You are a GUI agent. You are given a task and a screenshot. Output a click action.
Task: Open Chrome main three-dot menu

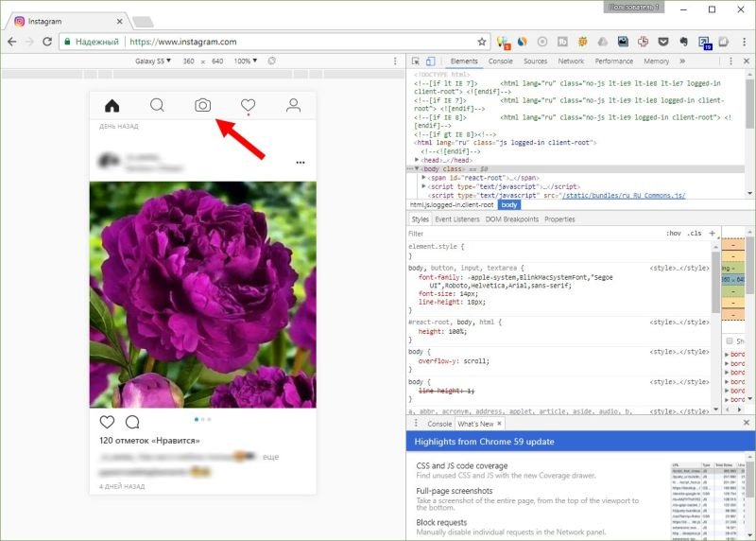tap(745, 42)
